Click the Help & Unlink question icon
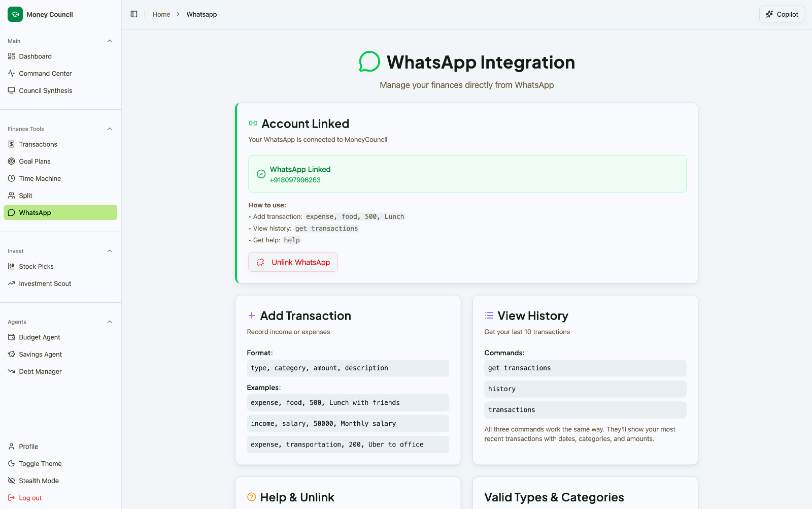812x509 pixels. pyautogui.click(x=252, y=497)
